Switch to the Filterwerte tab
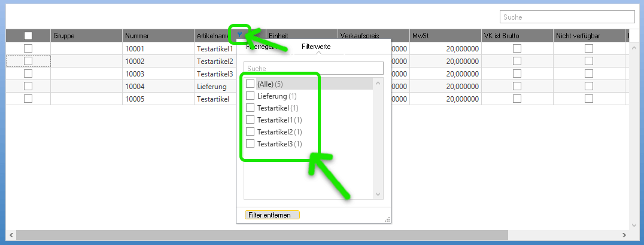This screenshot has width=644, height=245. click(316, 47)
